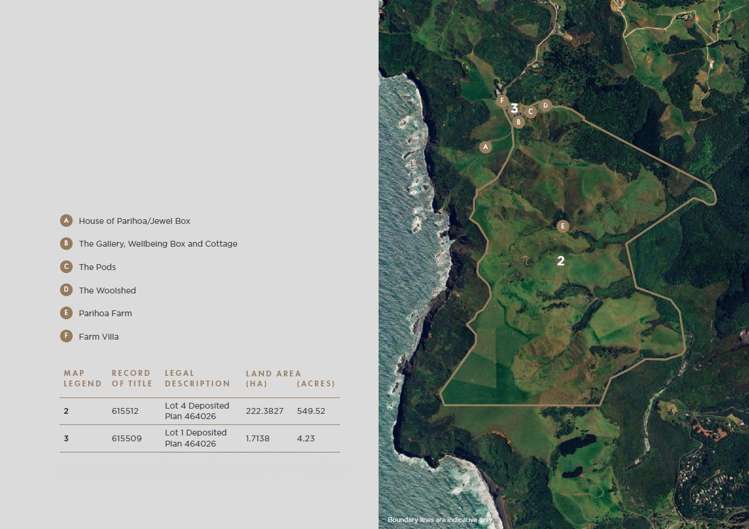Click legend badge C beside The Pods
This screenshot has height=529, width=749.
pyautogui.click(x=66, y=267)
